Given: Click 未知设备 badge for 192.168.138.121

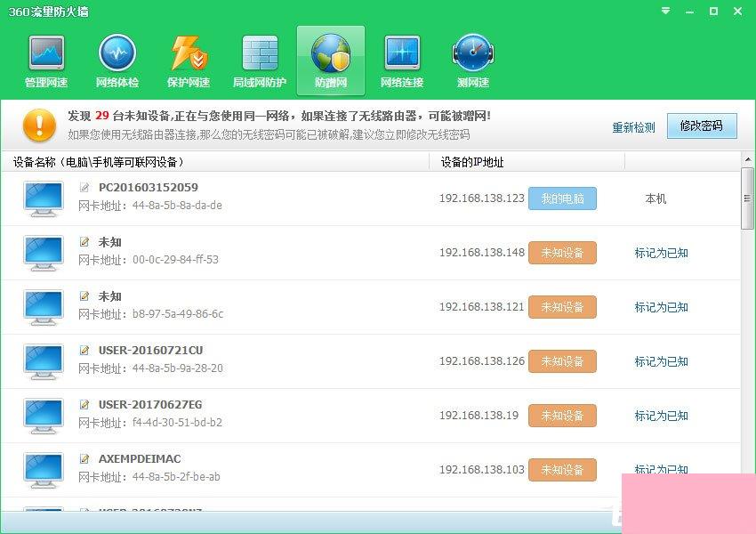Looking at the screenshot, I should point(562,307).
